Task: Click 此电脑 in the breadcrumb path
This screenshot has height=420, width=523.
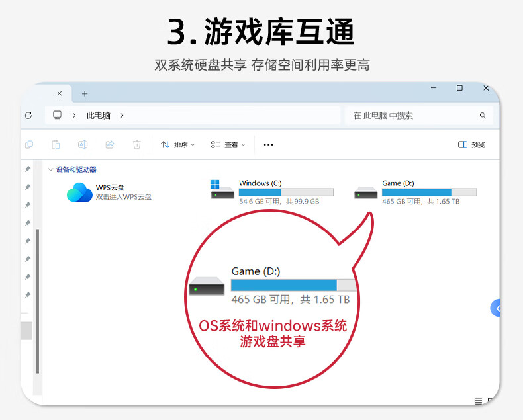Action: 99,116
